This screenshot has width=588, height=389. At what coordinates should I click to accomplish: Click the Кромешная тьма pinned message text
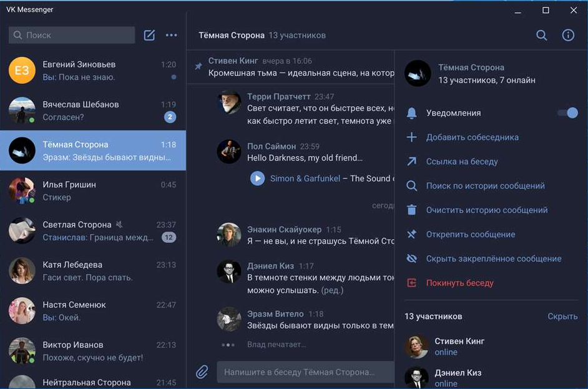(301, 73)
